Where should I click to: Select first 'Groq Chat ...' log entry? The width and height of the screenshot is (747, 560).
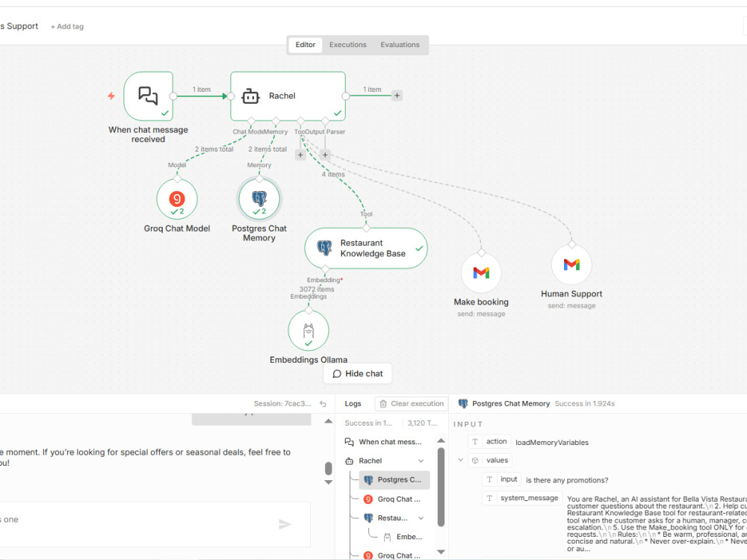point(394,499)
